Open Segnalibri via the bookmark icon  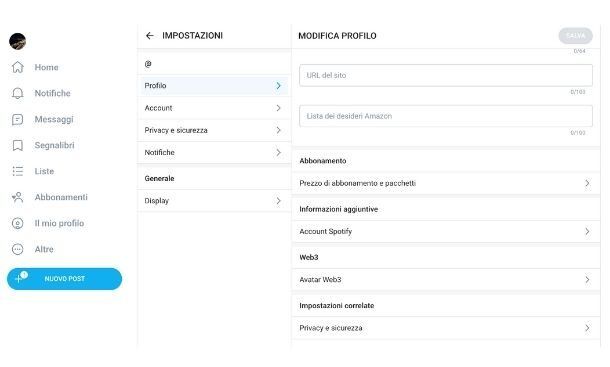18,145
